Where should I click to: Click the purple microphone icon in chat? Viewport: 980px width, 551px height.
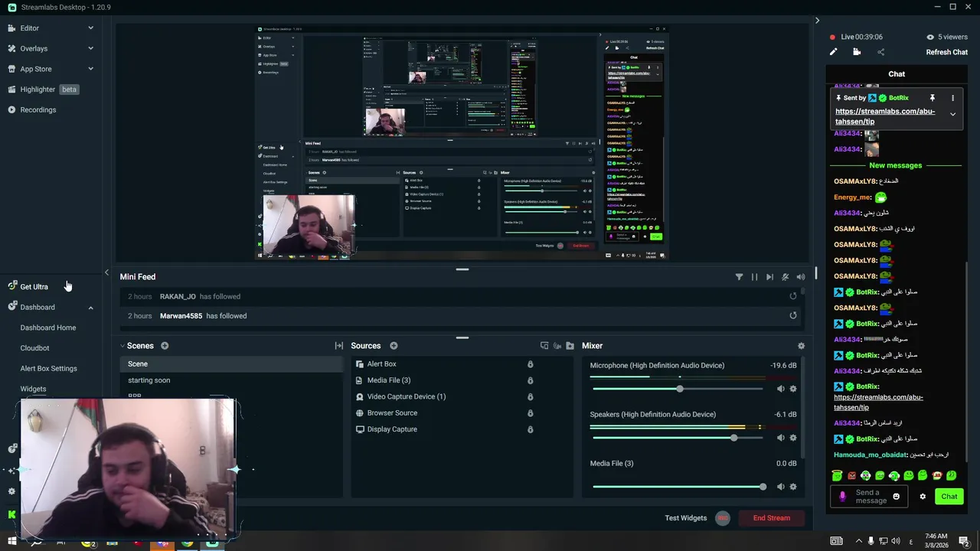click(x=843, y=497)
